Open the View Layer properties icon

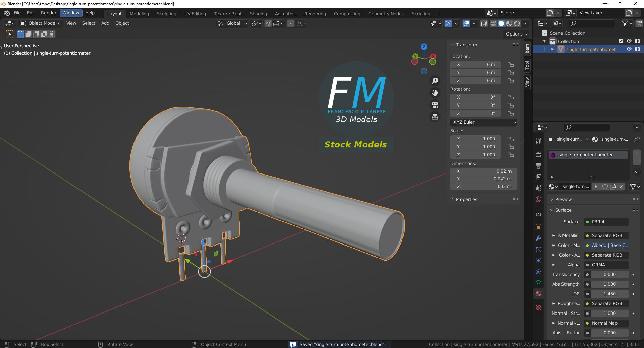538,177
